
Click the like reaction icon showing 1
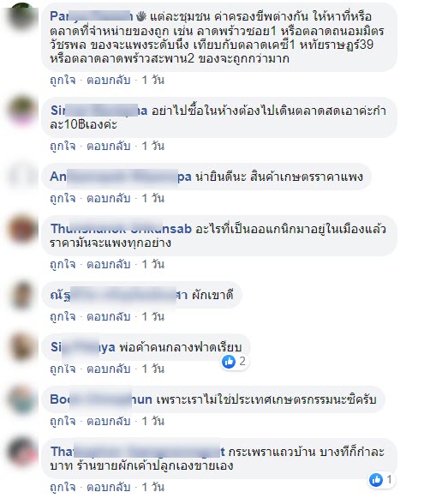(x=376, y=480)
